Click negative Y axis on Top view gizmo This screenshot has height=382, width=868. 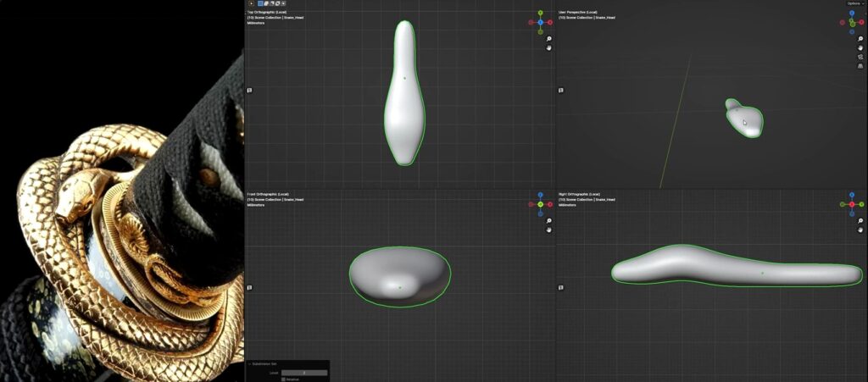pyautogui.click(x=540, y=32)
